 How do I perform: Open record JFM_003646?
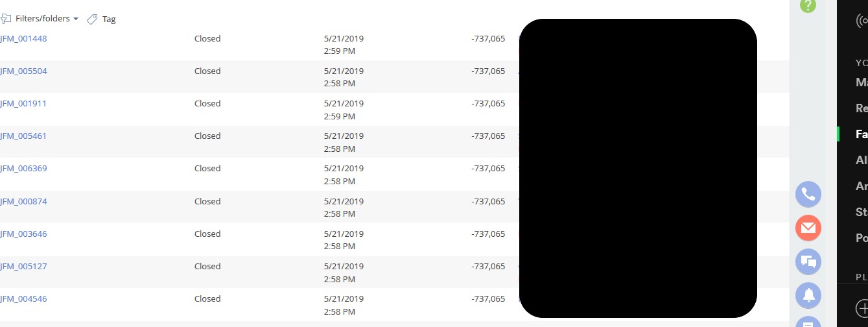click(23, 234)
